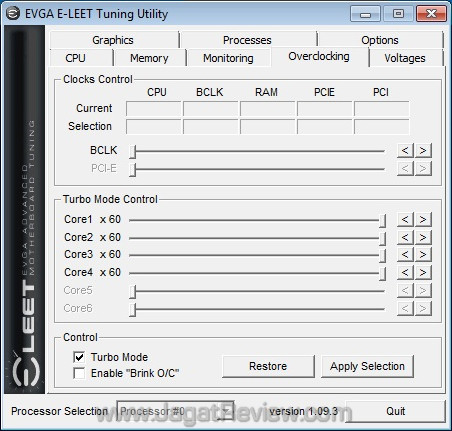The image size is (452, 431).
Task: Open the Memory tab
Action: pos(150,58)
